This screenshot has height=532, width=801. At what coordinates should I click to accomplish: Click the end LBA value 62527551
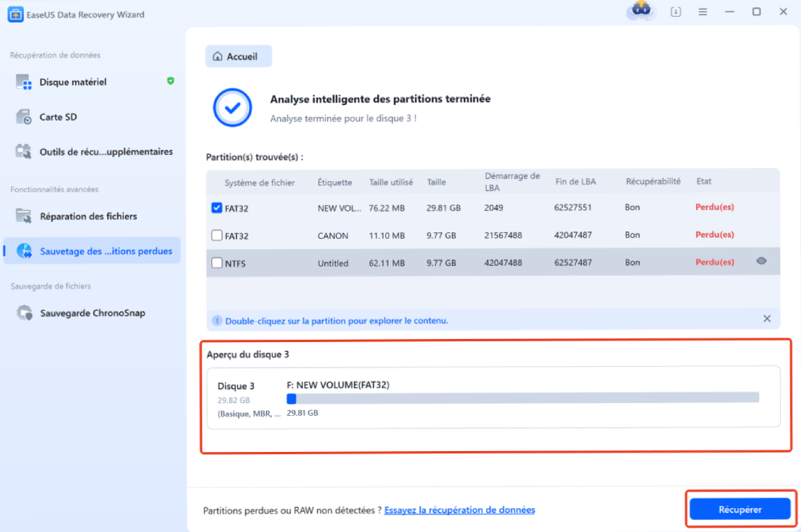pos(573,208)
